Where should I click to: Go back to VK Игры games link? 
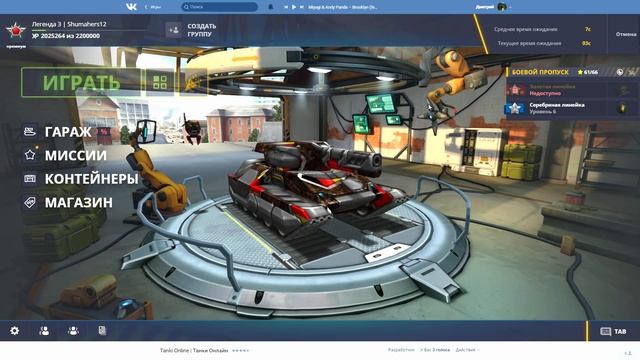click(x=153, y=7)
